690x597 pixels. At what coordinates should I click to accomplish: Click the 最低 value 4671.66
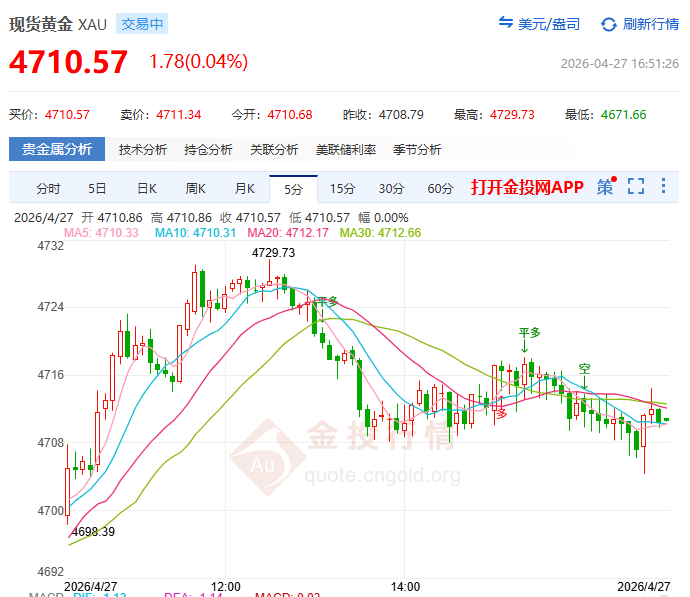coord(624,115)
